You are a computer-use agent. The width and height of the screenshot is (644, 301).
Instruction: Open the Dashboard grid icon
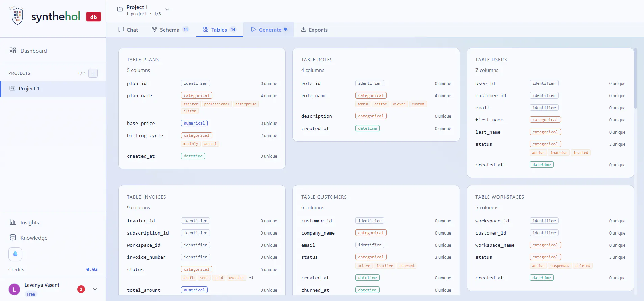(x=13, y=50)
